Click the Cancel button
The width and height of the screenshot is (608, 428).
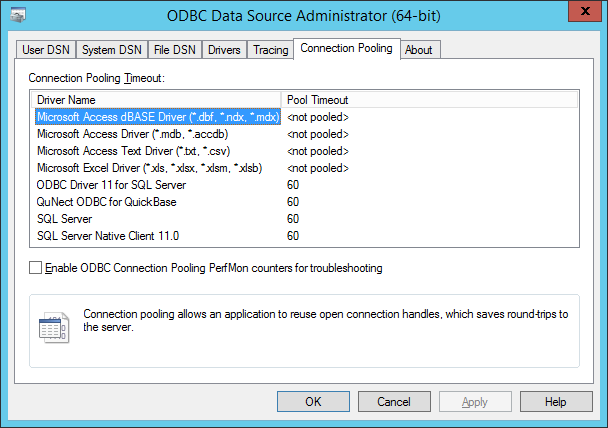click(394, 401)
